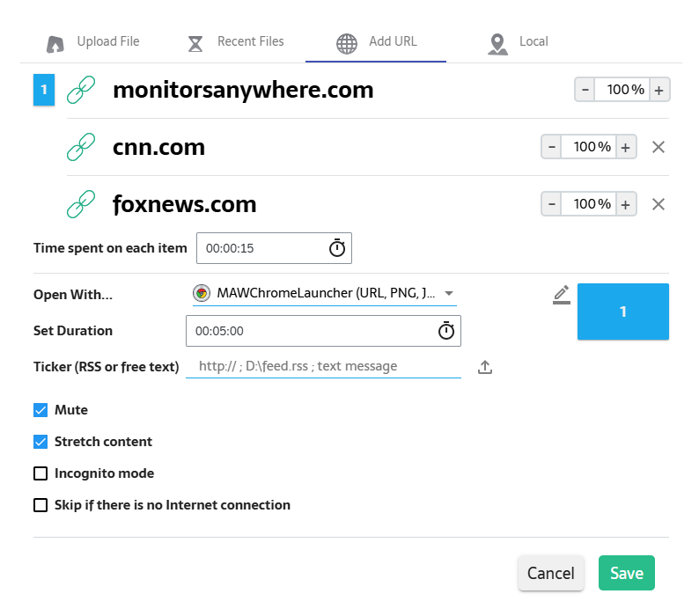Click the Cancel button

click(x=550, y=573)
